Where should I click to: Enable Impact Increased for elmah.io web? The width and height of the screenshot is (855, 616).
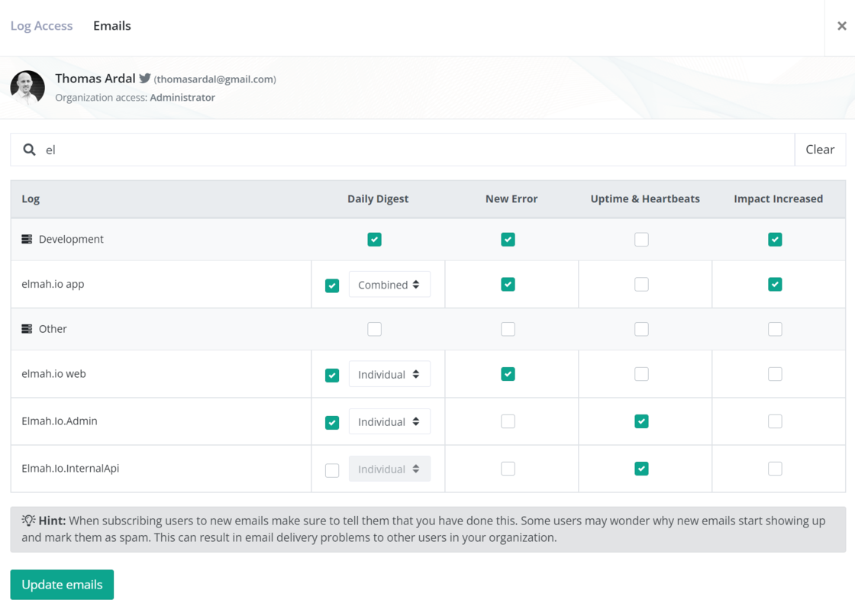click(775, 374)
